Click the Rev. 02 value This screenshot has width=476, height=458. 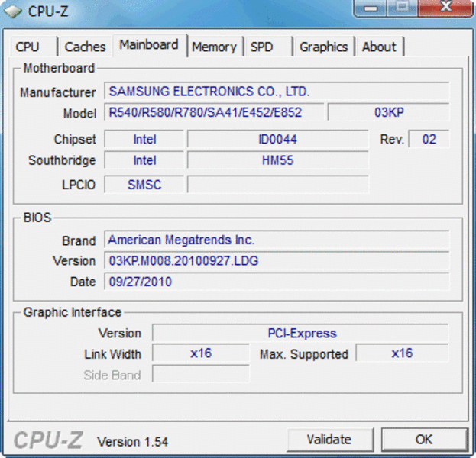(429, 139)
